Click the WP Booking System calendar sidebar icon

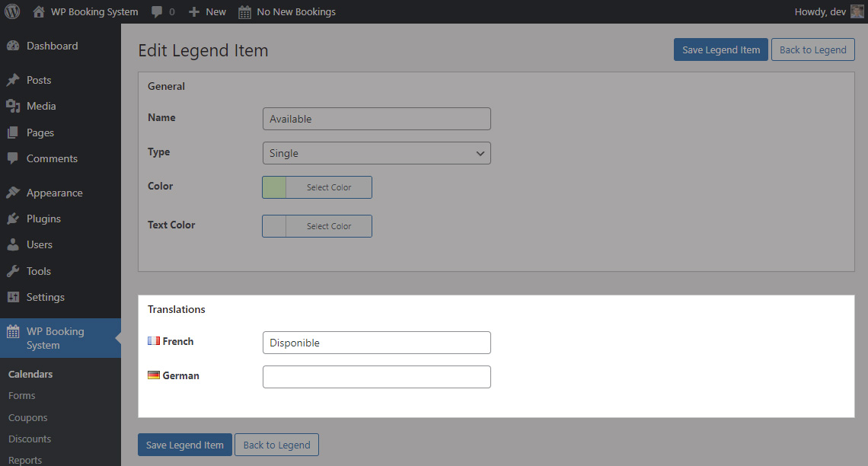[x=13, y=331]
